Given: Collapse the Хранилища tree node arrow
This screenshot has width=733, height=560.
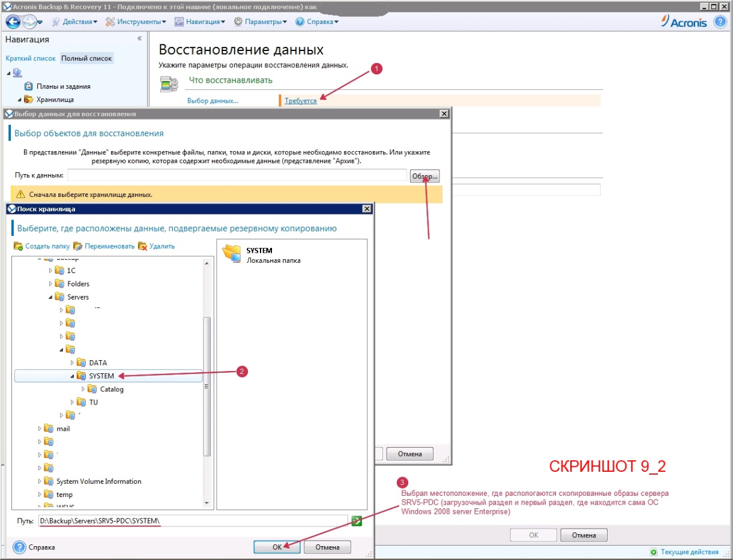Looking at the screenshot, I should pos(19,100).
